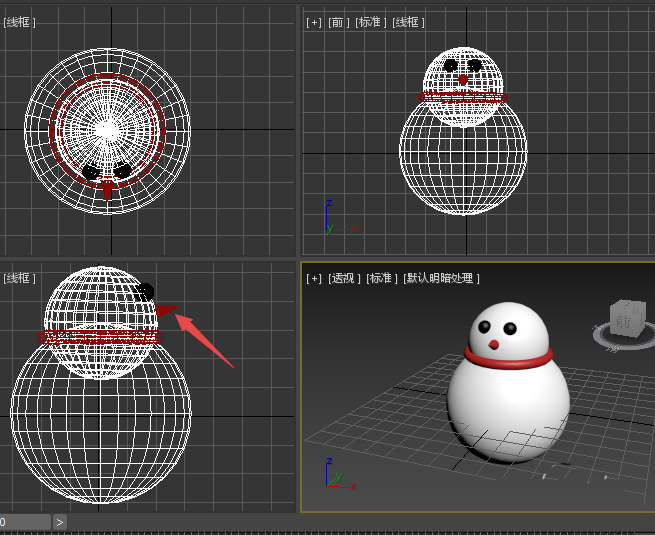
Task: Select the red scarf torus in perspective view
Action: (x=508, y=358)
